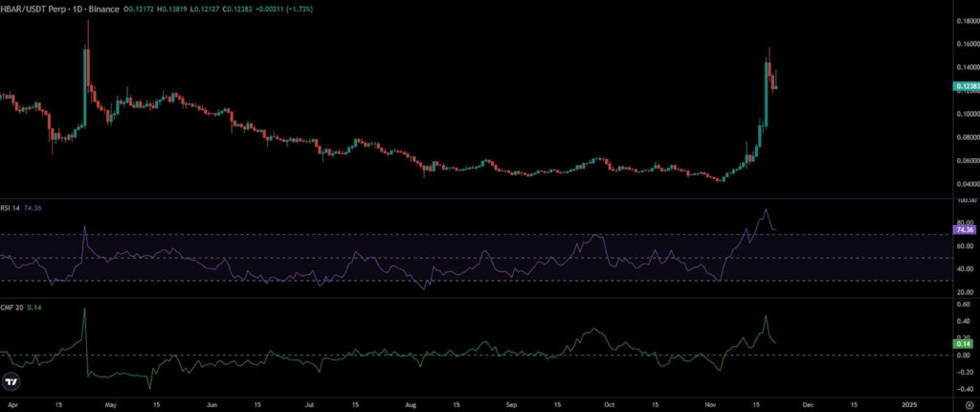The image size is (980, 412).
Task: Click the 0.40 CMF scale label
Action: [x=964, y=321]
